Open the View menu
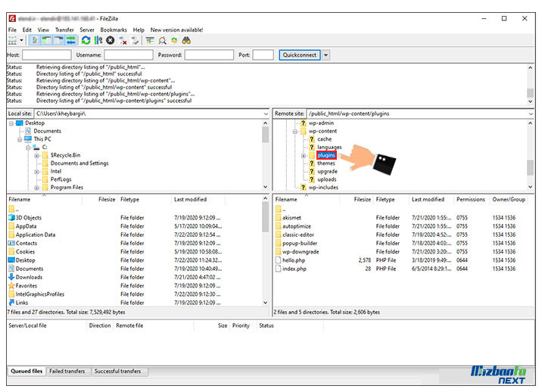The width and height of the screenshot is (542, 392). pos(43,30)
